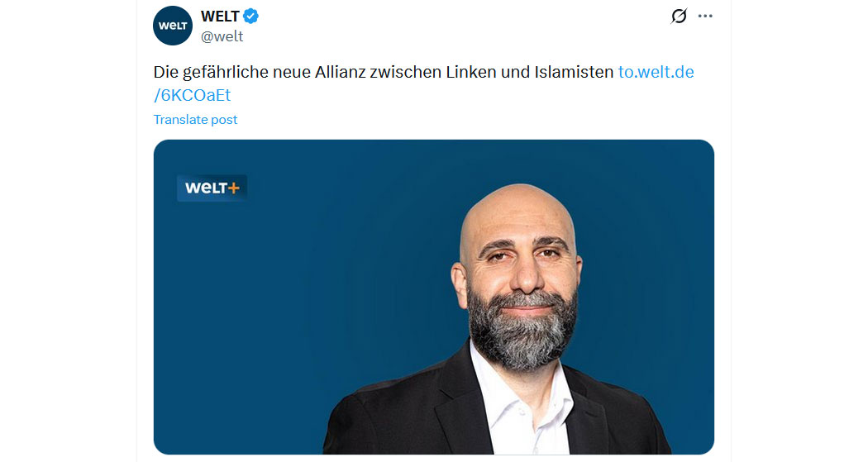
Task: Click the WELT+ logo badge in image
Action: click(x=212, y=188)
